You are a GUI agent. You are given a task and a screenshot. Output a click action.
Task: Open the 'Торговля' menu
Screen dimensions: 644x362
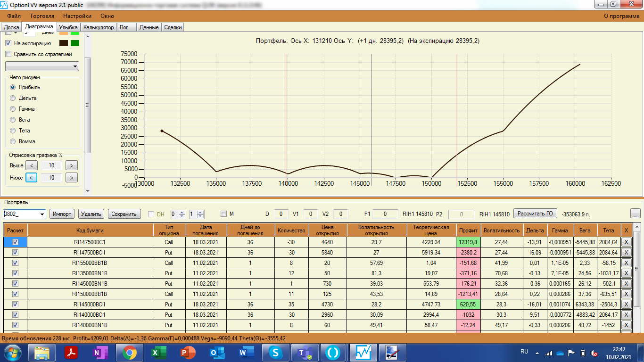click(42, 16)
